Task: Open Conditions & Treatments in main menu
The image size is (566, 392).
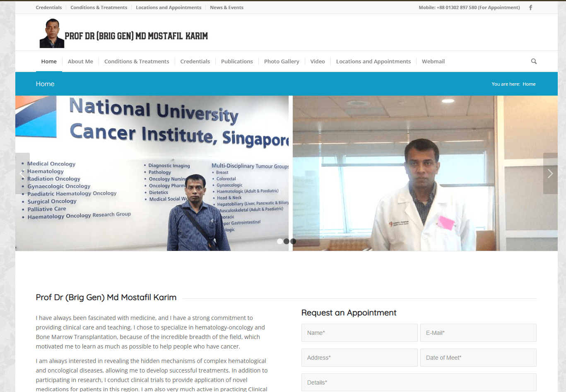Action: click(137, 61)
